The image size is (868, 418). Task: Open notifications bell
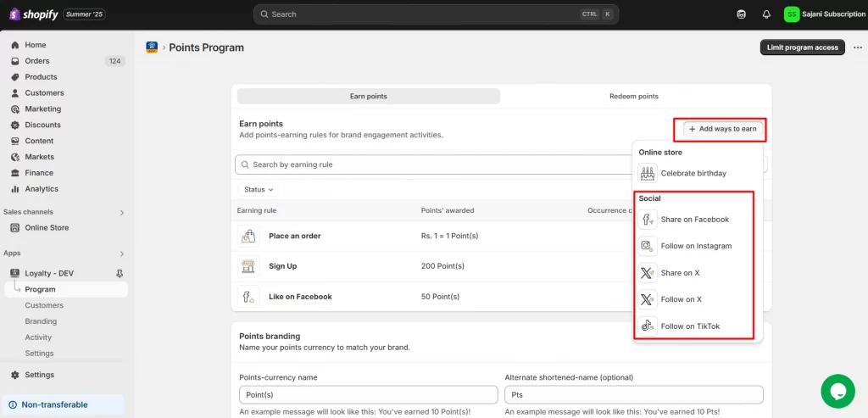tap(766, 14)
